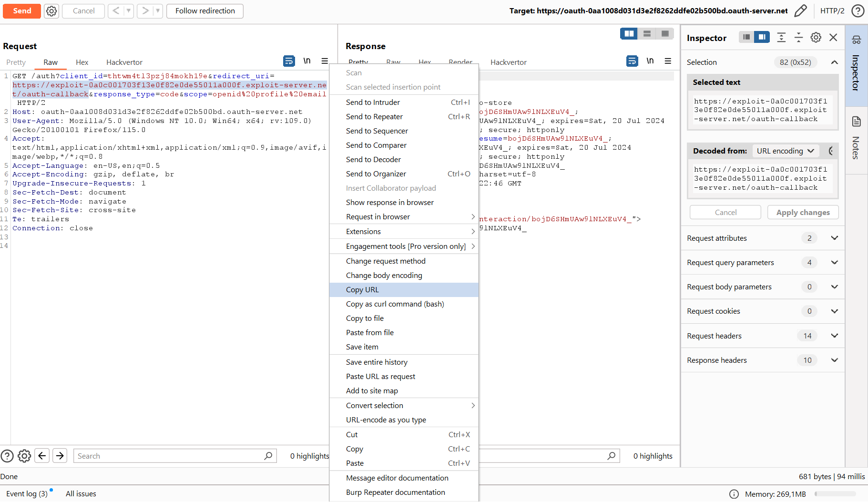This screenshot has height=502, width=868.
Task: Jump to next search match arrow
Action: click(x=60, y=456)
